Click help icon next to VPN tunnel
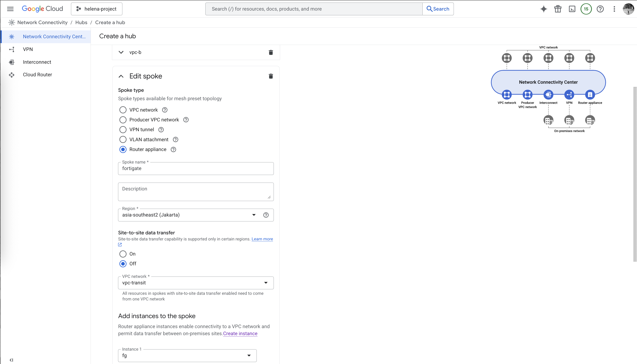The width and height of the screenshot is (637, 364). click(x=161, y=129)
